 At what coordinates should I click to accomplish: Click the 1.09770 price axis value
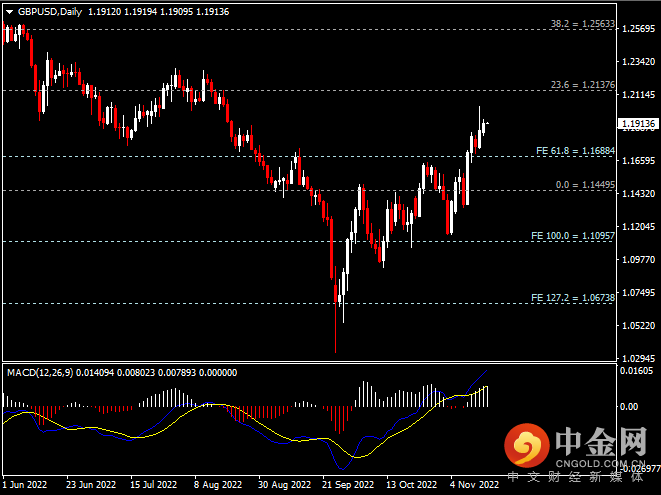[x=639, y=259]
